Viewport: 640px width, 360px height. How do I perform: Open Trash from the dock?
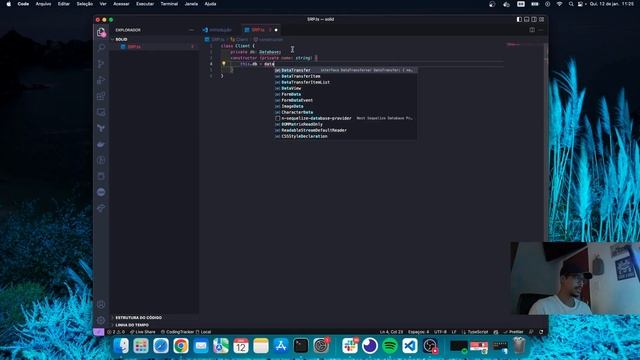(x=519, y=346)
